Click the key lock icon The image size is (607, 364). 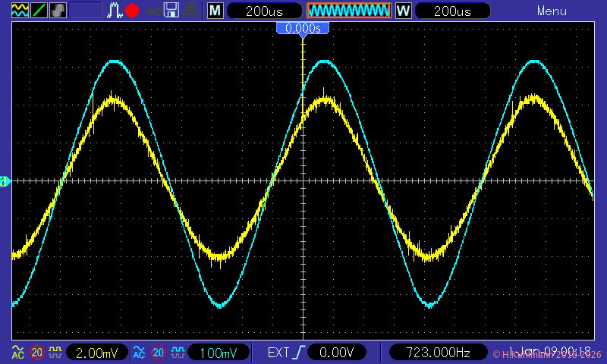(x=153, y=11)
